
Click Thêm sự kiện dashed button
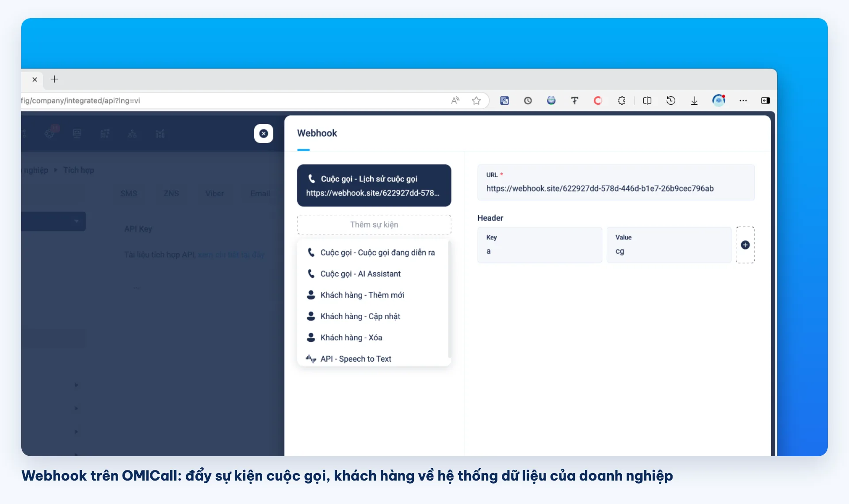374,225
